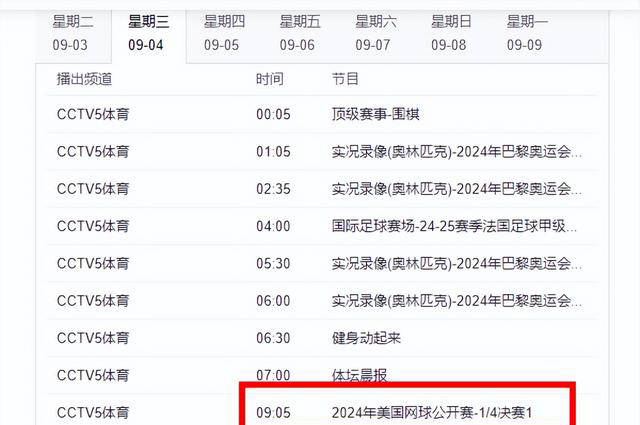The width and height of the screenshot is (640, 425).
Task: Select program 健身动起来
Action: 366,338
